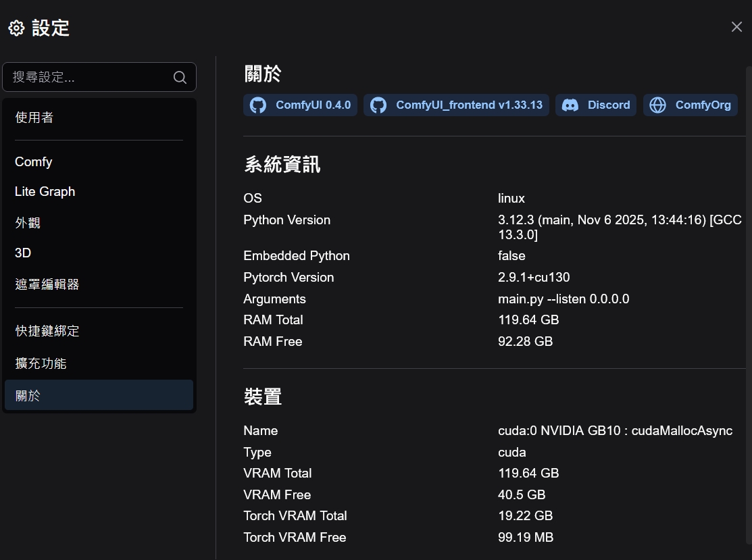Click the magnifier icon in search box
The width and height of the screenshot is (752, 560).
tap(180, 78)
